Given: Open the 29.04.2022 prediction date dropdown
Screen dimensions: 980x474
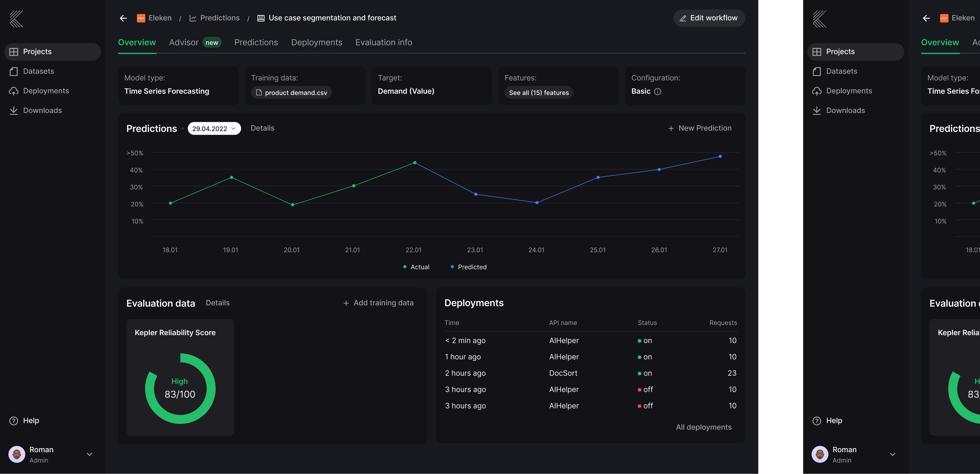Looking at the screenshot, I should [x=214, y=128].
